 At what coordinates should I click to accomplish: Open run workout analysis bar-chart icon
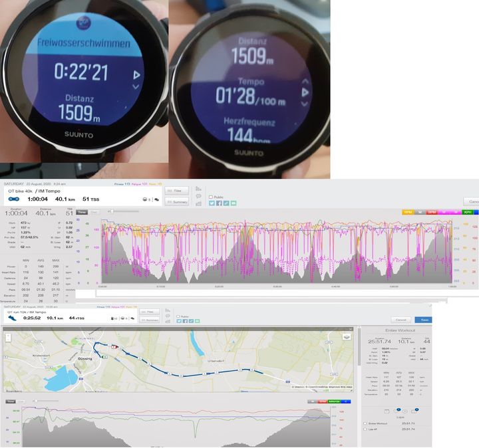coord(168,321)
